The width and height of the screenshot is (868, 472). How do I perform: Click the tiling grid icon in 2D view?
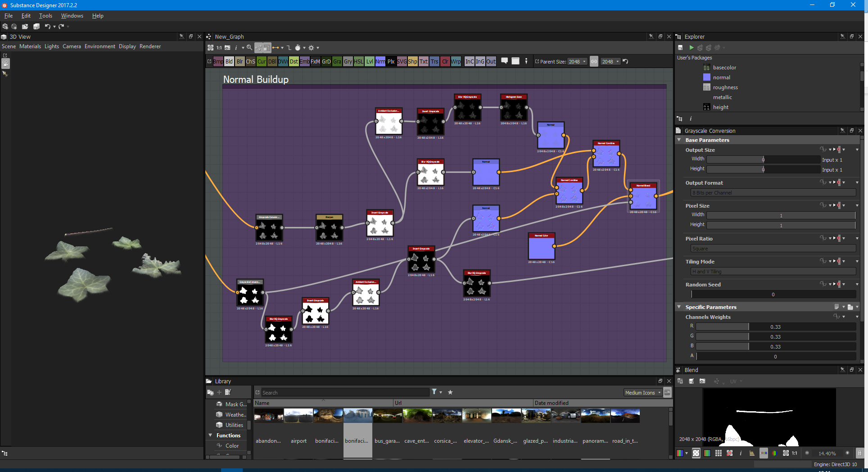point(719,453)
